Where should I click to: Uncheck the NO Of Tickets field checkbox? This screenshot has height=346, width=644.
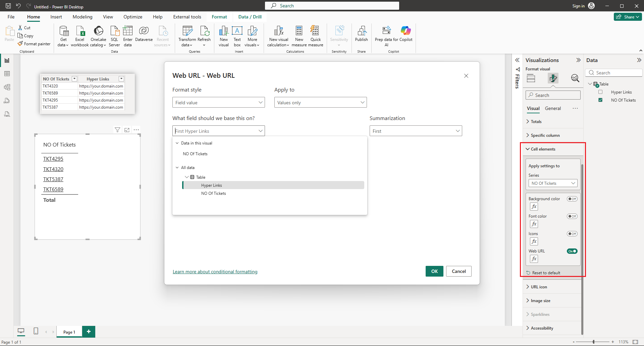600,100
